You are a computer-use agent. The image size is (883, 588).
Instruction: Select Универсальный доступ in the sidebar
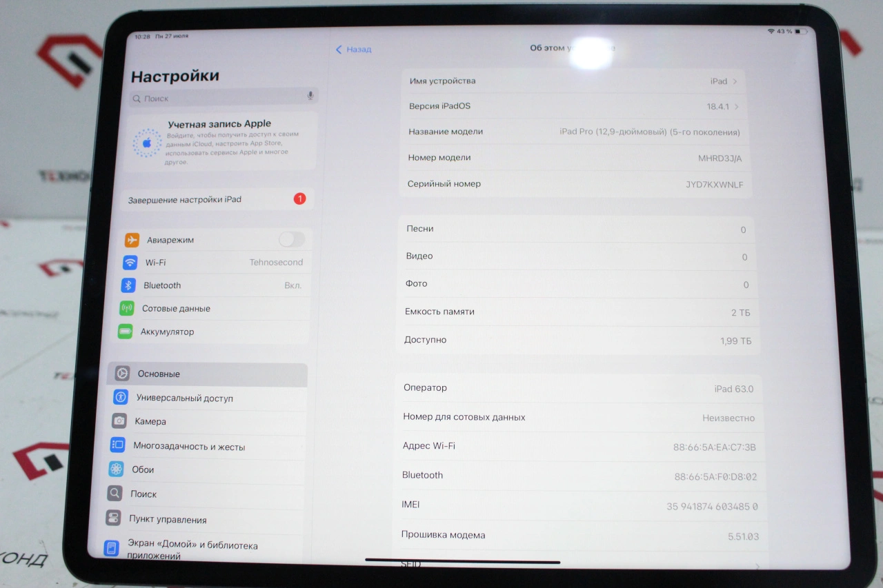206,398
